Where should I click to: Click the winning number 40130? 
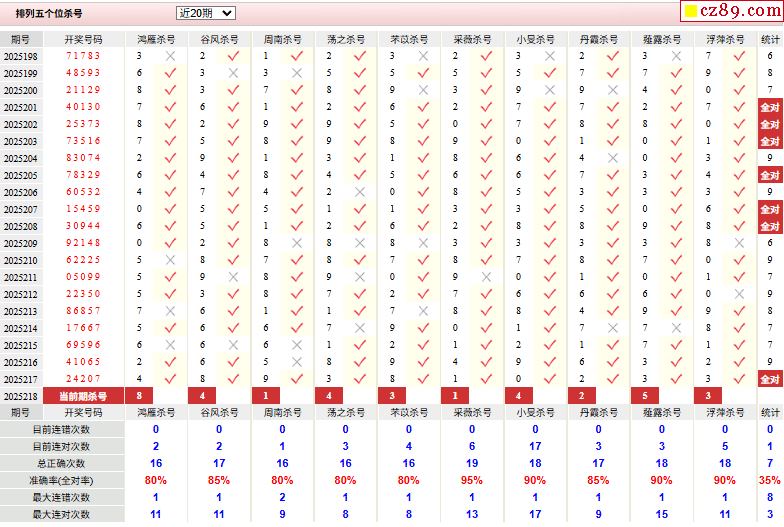84,107
